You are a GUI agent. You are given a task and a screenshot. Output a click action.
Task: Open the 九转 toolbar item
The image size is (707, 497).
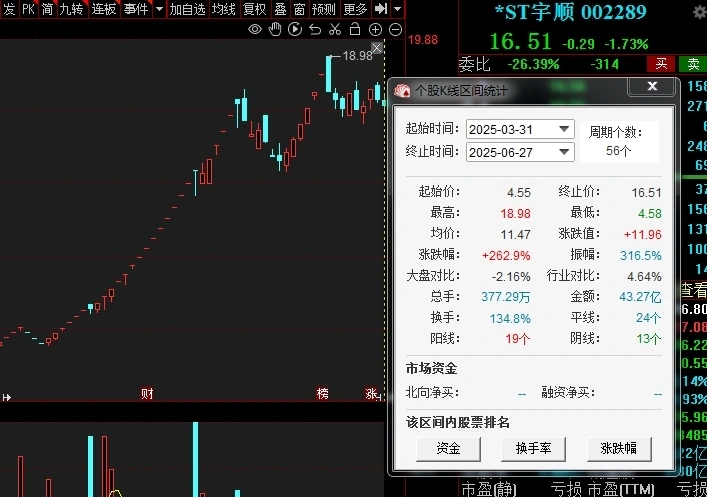[71, 9]
